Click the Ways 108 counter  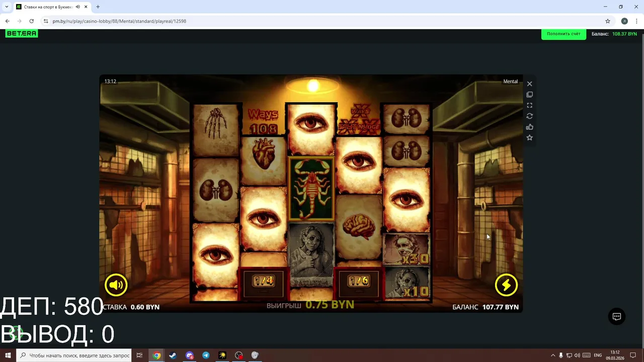pyautogui.click(x=263, y=121)
